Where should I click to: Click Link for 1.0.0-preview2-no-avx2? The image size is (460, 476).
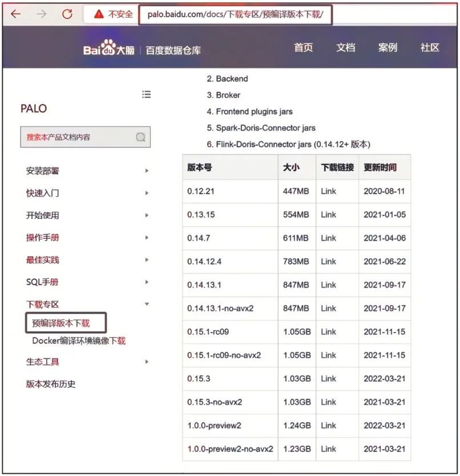(x=329, y=449)
